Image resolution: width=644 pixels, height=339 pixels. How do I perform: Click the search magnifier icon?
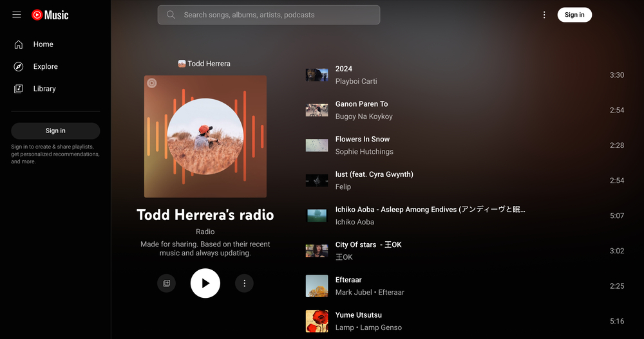click(171, 15)
